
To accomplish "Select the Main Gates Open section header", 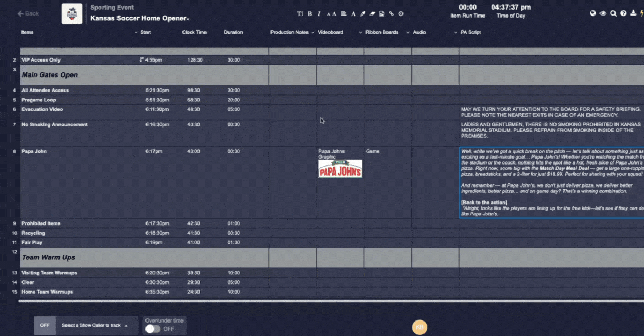I will [x=49, y=75].
